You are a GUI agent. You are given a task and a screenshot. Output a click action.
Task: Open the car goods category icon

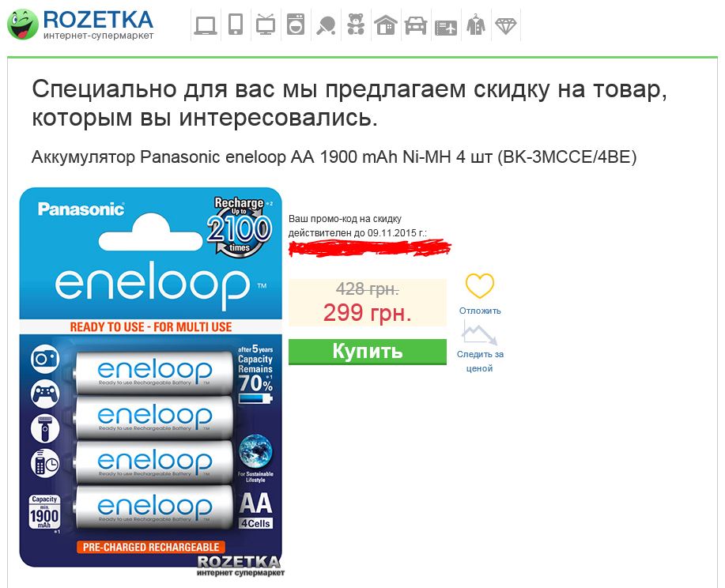pyautogui.click(x=416, y=25)
